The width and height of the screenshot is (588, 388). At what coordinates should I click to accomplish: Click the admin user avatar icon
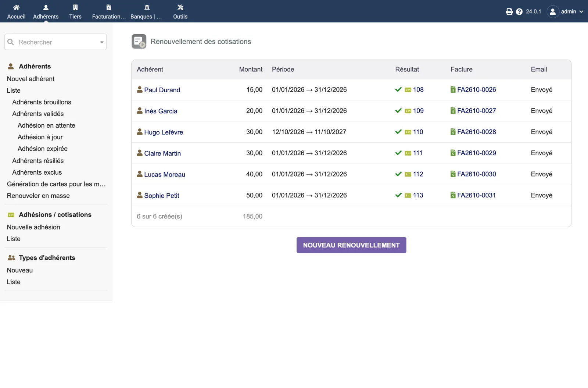(x=553, y=12)
